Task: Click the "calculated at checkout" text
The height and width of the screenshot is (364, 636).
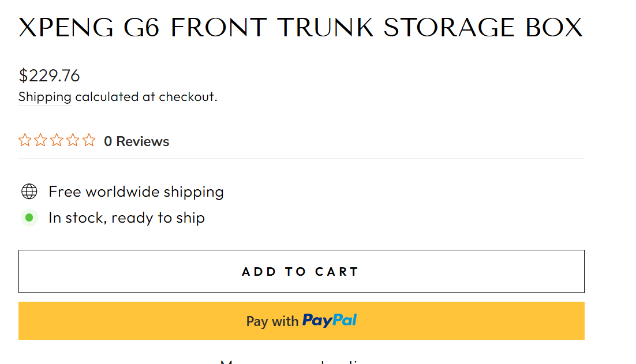Action: [x=146, y=97]
